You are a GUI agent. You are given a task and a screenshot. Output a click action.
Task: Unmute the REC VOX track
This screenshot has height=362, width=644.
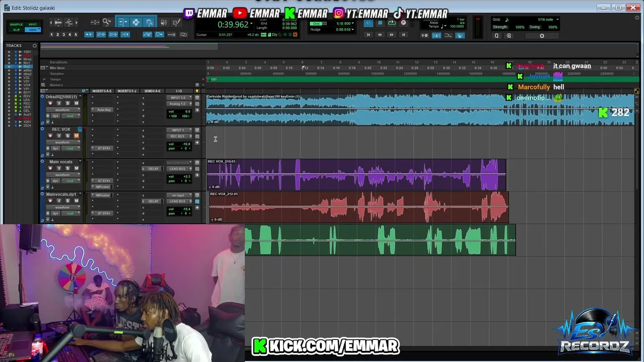[76, 136]
